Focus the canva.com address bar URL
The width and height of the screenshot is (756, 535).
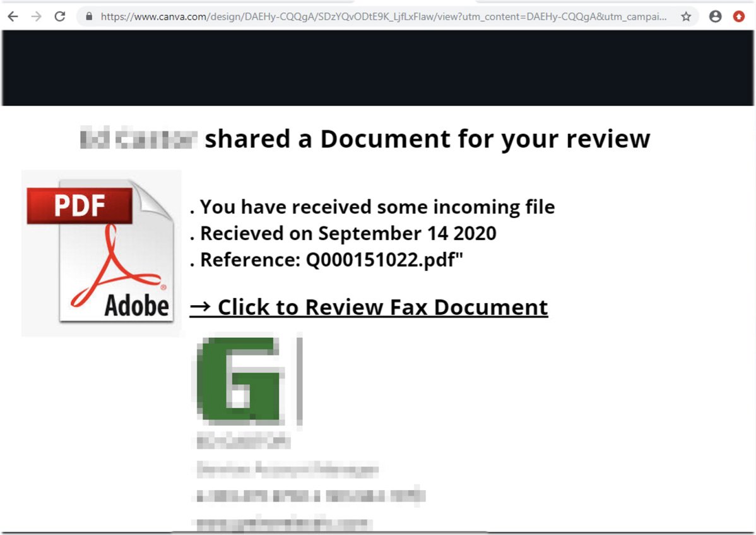[379, 17]
